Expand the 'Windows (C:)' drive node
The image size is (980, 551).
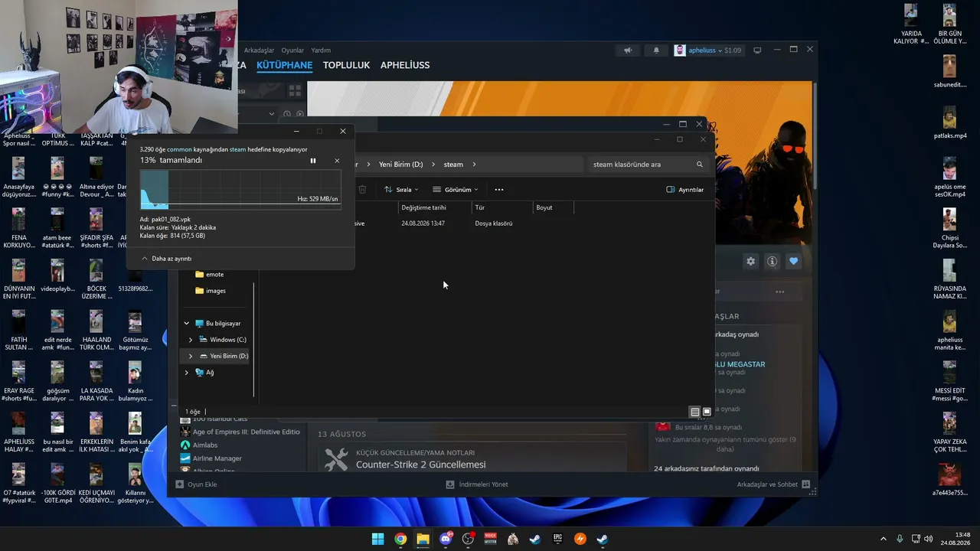191,340
